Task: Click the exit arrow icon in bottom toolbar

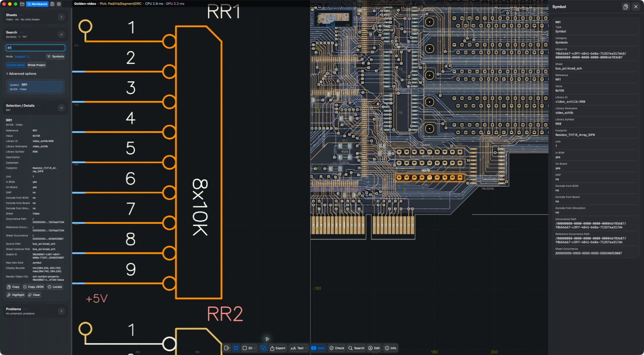Action: [x=227, y=348]
